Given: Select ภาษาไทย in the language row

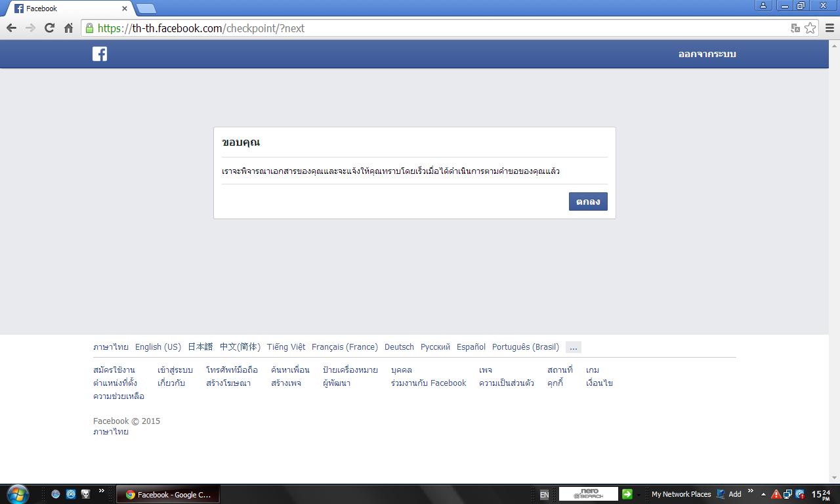Looking at the screenshot, I should [111, 347].
